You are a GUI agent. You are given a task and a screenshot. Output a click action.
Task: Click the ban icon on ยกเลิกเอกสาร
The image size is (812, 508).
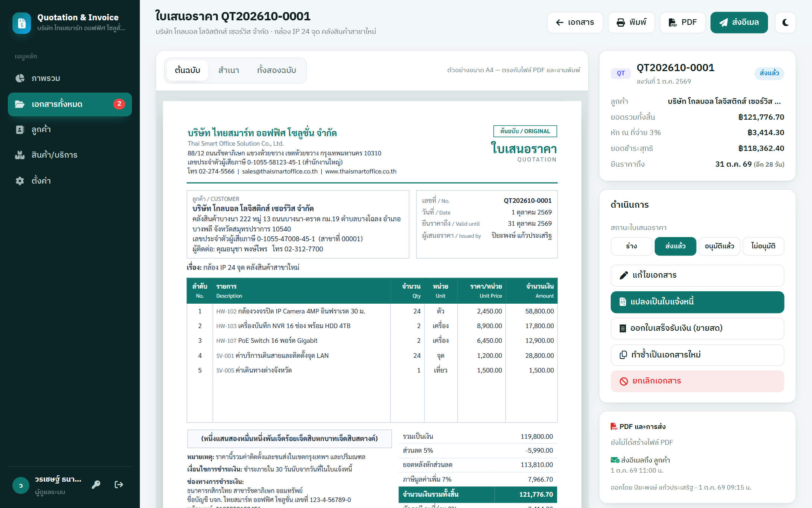(x=624, y=381)
